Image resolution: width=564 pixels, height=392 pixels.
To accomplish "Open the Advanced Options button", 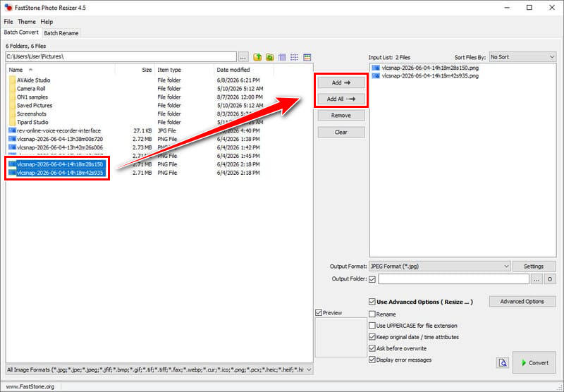I will pyautogui.click(x=522, y=301).
